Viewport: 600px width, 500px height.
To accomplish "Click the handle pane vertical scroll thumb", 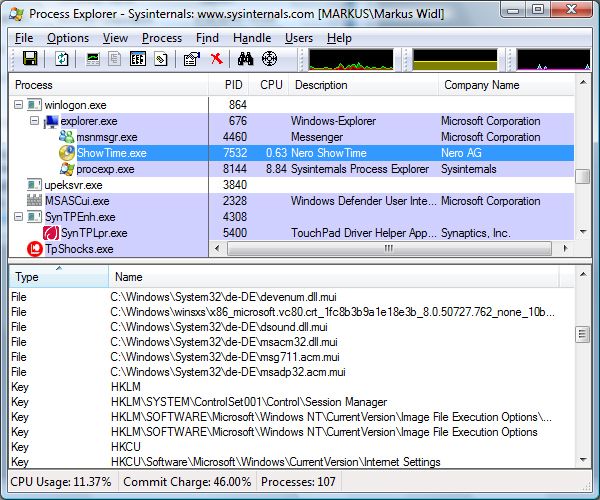I will tap(583, 335).
